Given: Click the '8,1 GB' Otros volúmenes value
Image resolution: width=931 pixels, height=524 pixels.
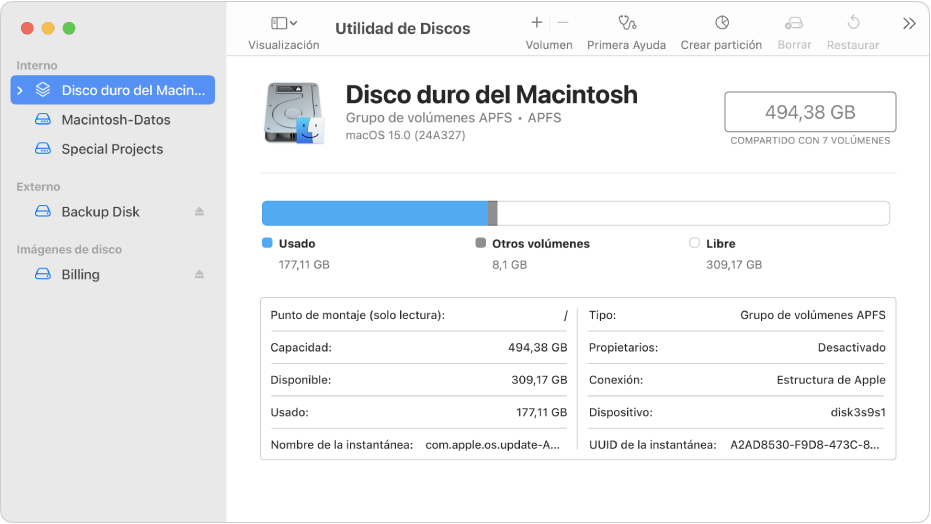Looking at the screenshot, I should [509, 265].
